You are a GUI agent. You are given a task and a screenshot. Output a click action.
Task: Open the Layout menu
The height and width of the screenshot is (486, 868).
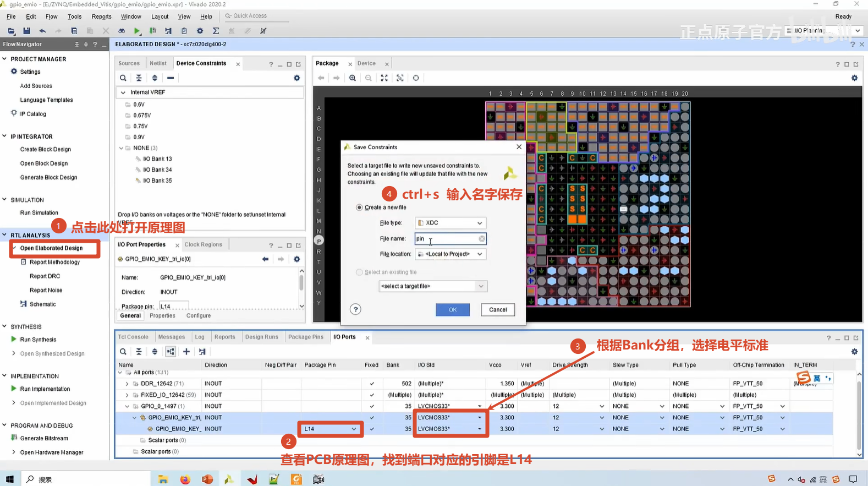pyautogui.click(x=160, y=17)
